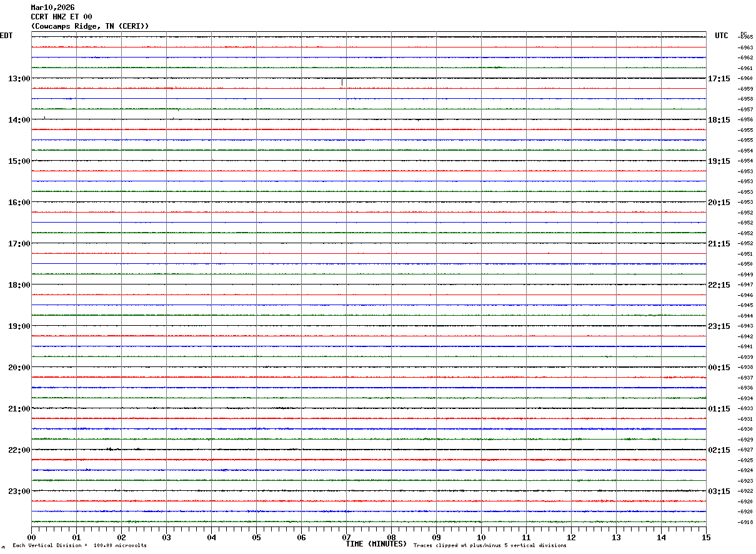Click the 22:15 UTC time label
756x554 pixels.
point(719,285)
